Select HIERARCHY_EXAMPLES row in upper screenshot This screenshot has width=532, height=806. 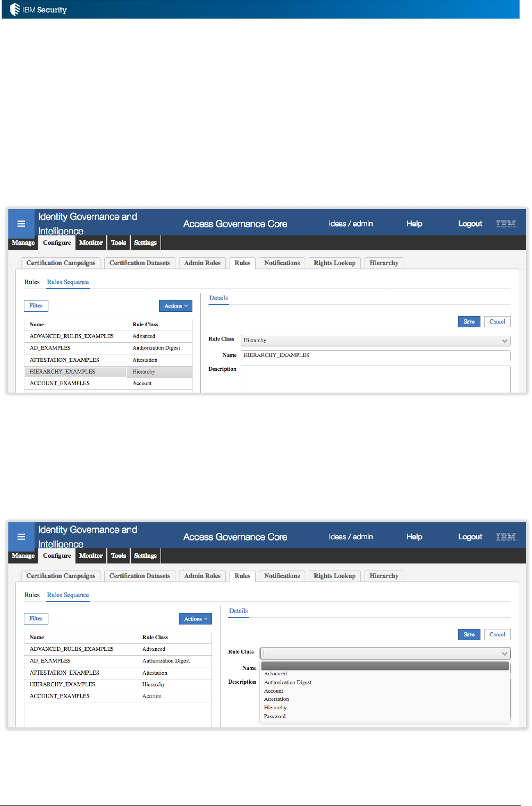pos(108,372)
